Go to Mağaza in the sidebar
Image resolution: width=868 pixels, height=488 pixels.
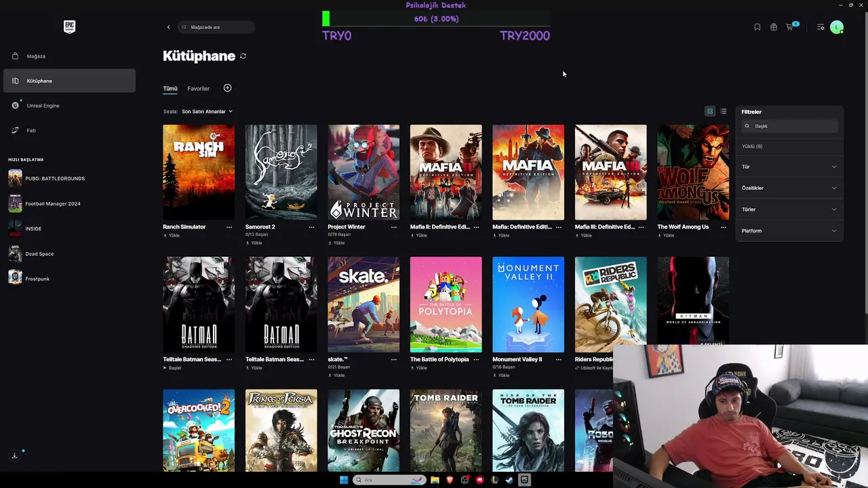pyautogui.click(x=69, y=56)
